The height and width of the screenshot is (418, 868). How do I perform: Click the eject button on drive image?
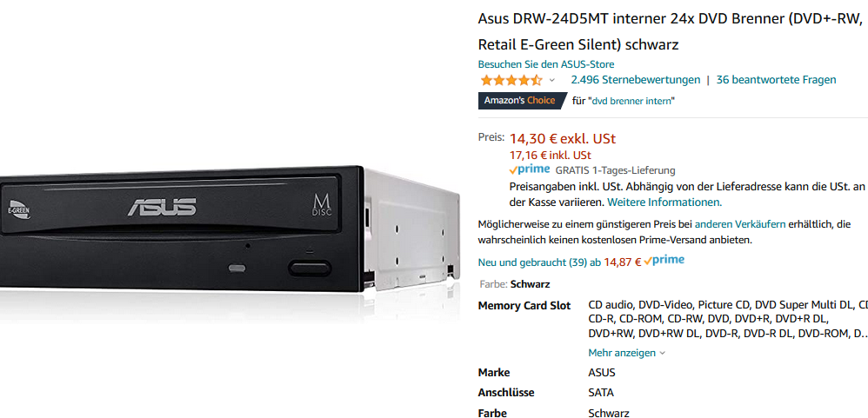(x=310, y=269)
